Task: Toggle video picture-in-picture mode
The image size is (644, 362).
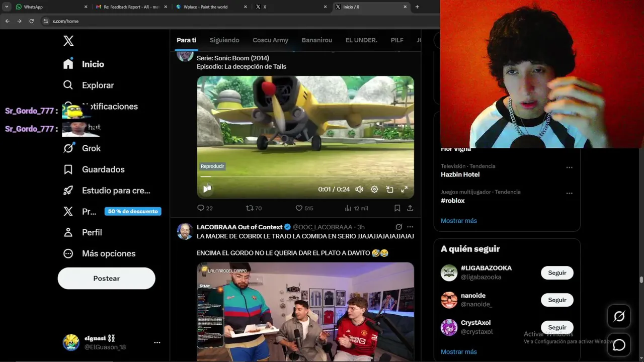Action: coord(389,190)
